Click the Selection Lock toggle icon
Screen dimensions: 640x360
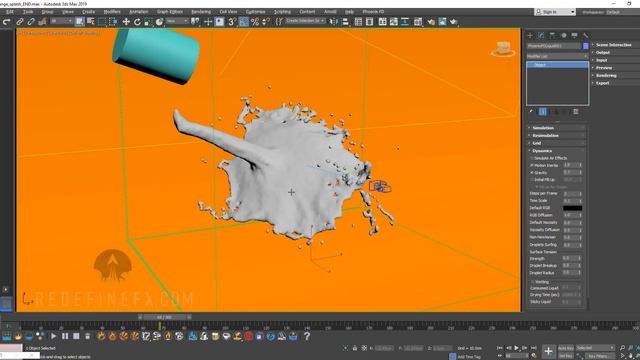coord(355,348)
